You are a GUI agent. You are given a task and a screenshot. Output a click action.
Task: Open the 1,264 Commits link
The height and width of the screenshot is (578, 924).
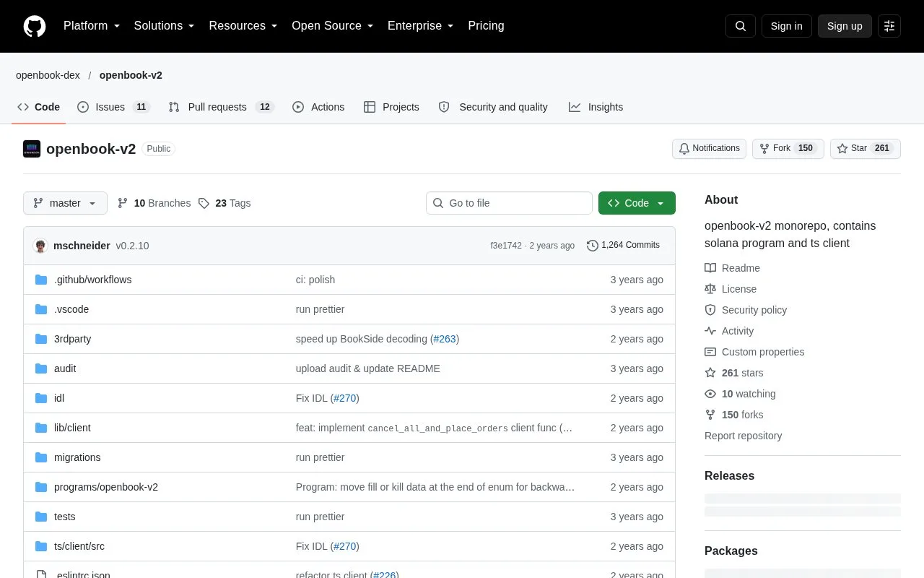coord(623,246)
